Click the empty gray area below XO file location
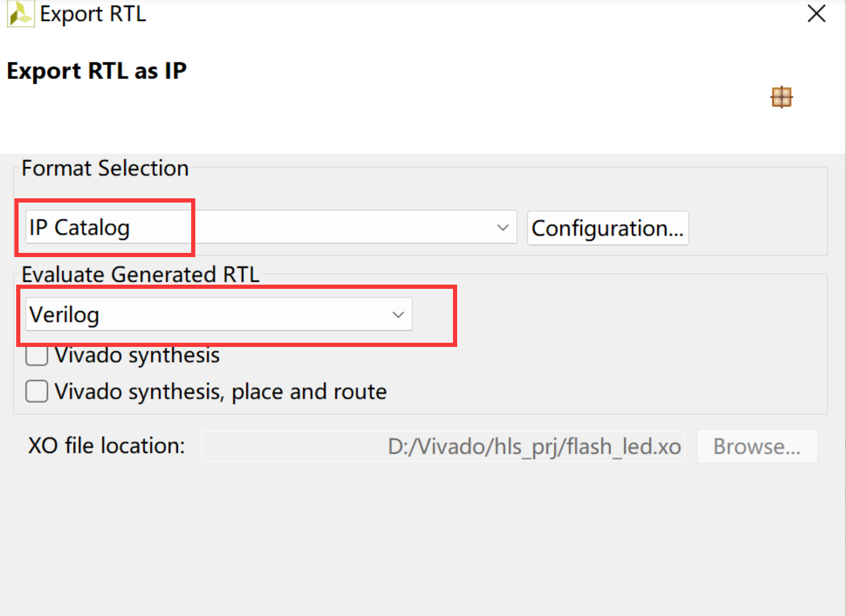Screen dimensions: 846x616 point(422,539)
